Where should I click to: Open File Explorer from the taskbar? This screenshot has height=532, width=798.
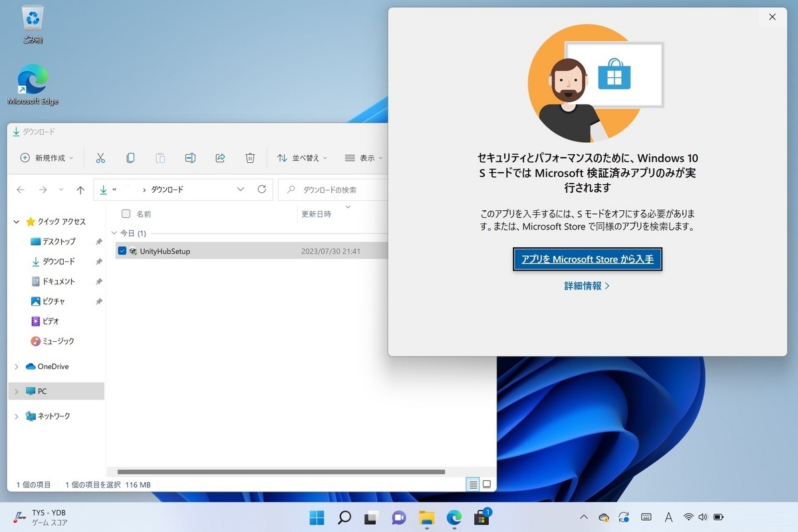tap(426, 517)
